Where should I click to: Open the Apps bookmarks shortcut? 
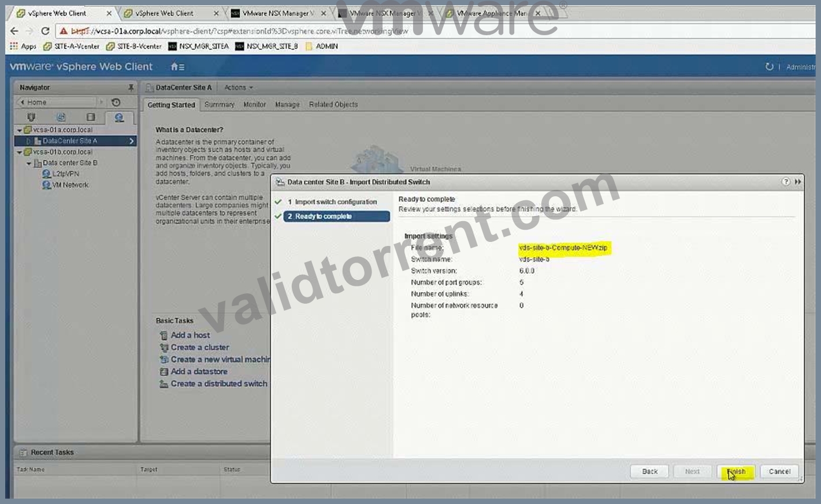click(23, 46)
